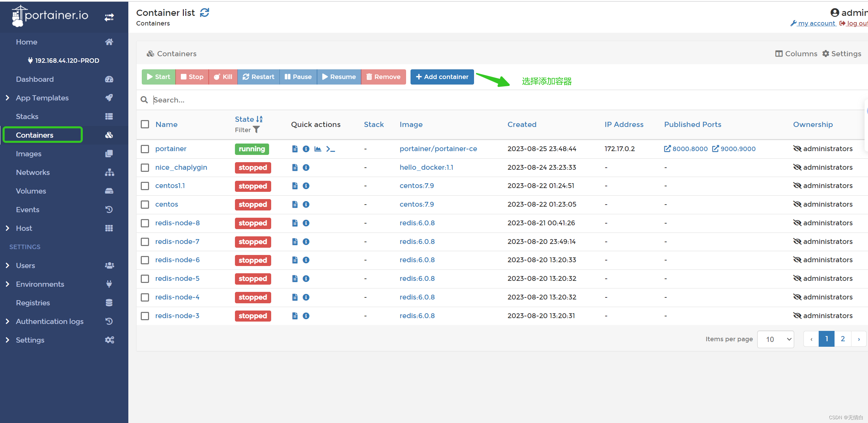Click the Dashboard gauge icon
The width and height of the screenshot is (868, 423).
click(109, 79)
